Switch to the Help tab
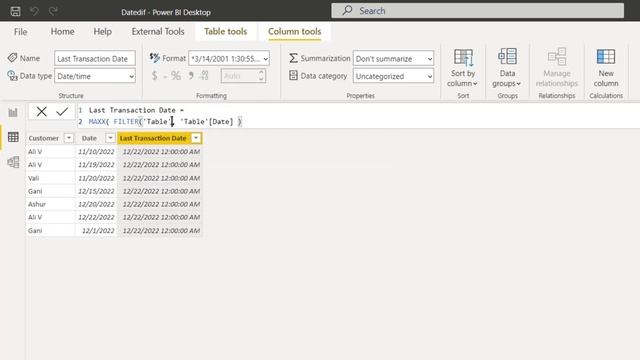This screenshot has height=360, width=640. [102, 31]
